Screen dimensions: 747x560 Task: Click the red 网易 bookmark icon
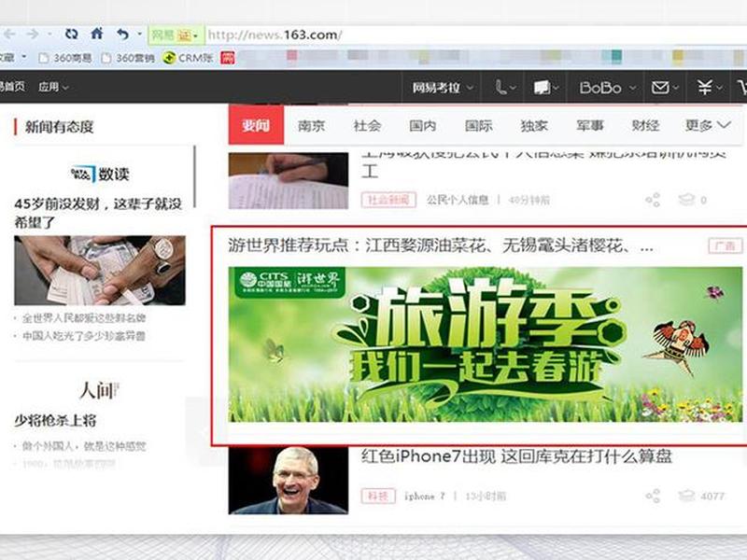click(x=228, y=58)
